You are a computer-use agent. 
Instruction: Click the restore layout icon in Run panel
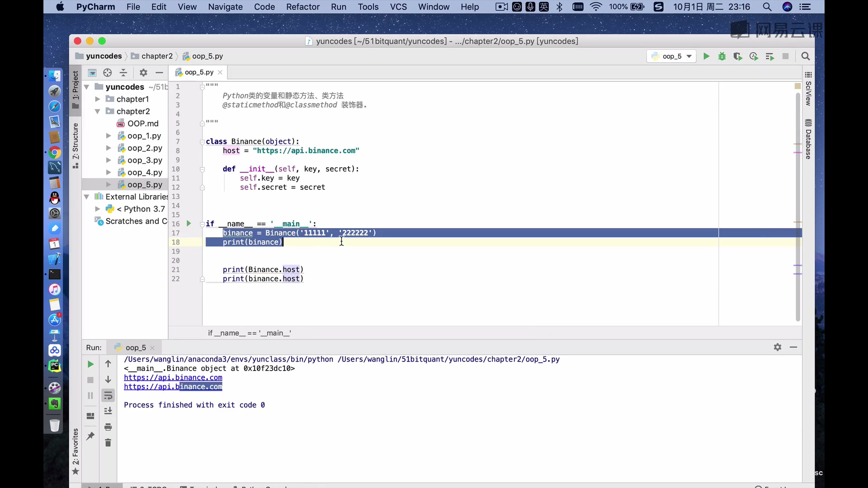pos(90,416)
